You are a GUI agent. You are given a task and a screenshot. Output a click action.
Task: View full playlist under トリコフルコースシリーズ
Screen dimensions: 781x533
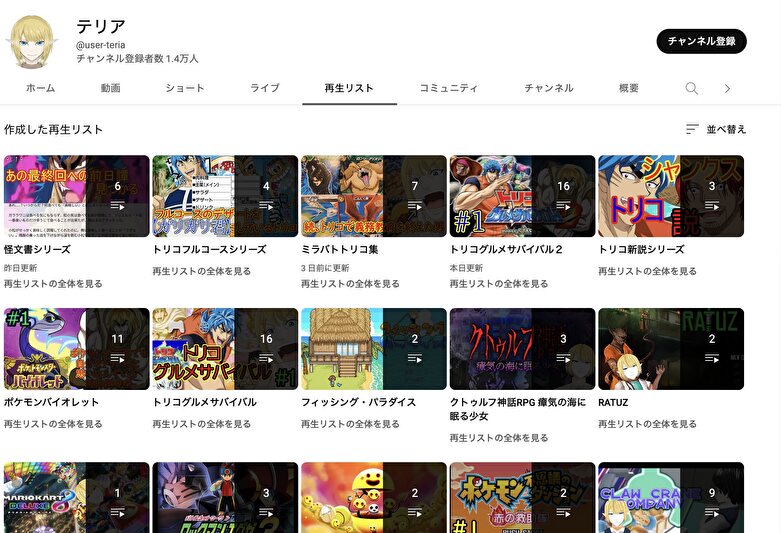click(x=202, y=271)
